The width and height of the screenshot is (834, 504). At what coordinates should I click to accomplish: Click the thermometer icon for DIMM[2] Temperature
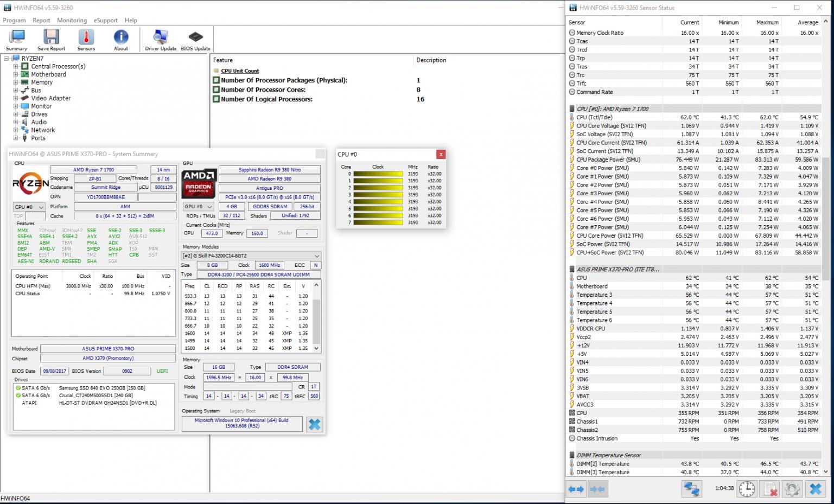[572, 464]
